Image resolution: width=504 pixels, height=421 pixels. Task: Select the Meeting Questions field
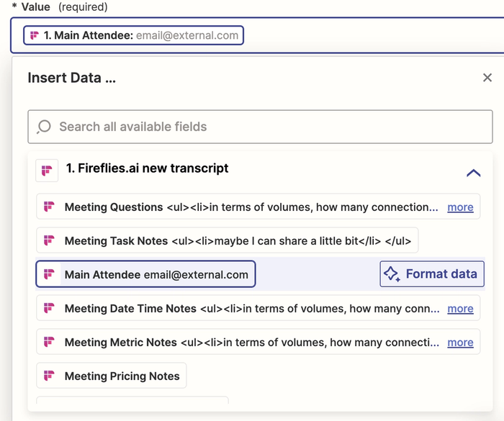click(x=258, y=207)
